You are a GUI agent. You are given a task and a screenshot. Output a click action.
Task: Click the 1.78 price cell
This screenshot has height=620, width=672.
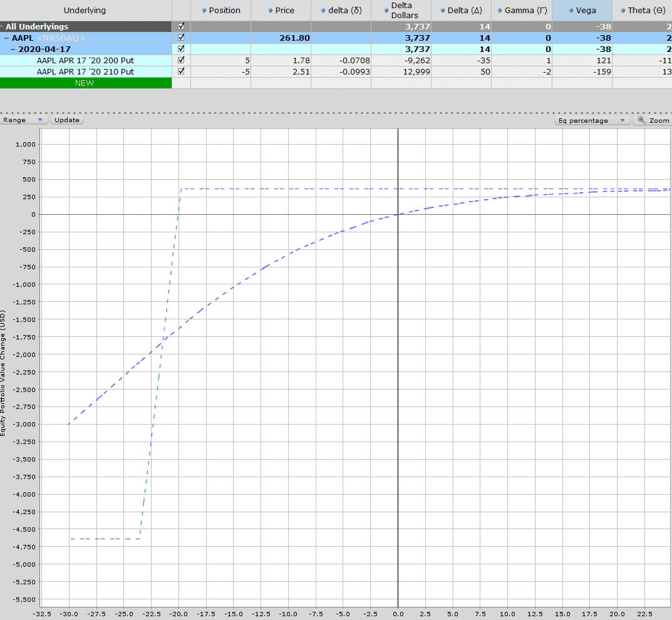click(281, 60)
